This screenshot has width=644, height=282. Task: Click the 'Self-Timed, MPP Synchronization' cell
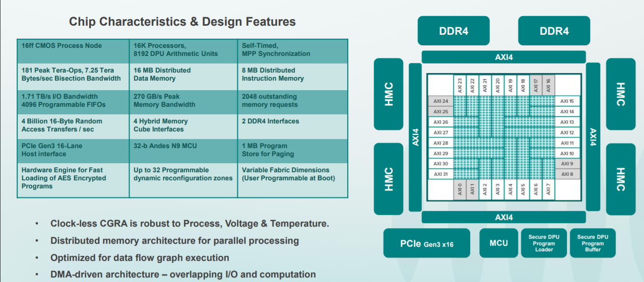292,51
